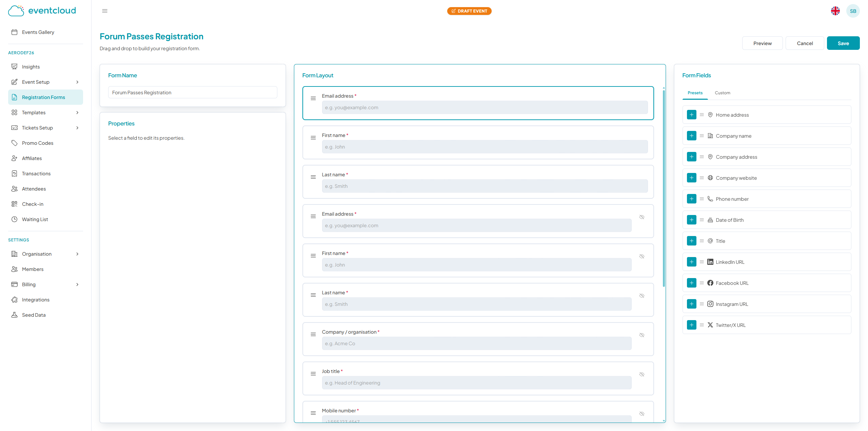
Task: Open the language flag selector
Action: (835, 11)
